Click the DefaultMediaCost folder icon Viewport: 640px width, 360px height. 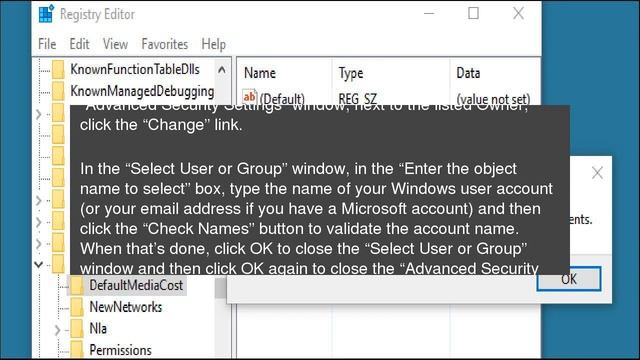[77, 285]
